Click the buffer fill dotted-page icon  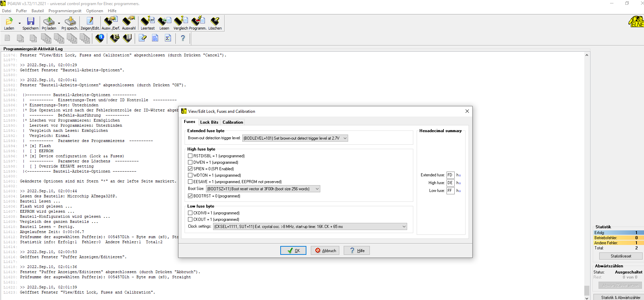pos(155,38)
